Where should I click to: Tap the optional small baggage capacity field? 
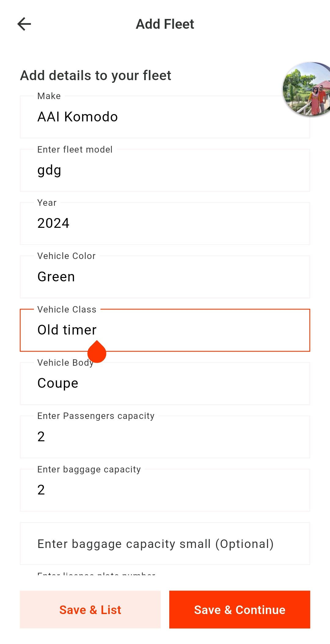(x=165, y=544)
